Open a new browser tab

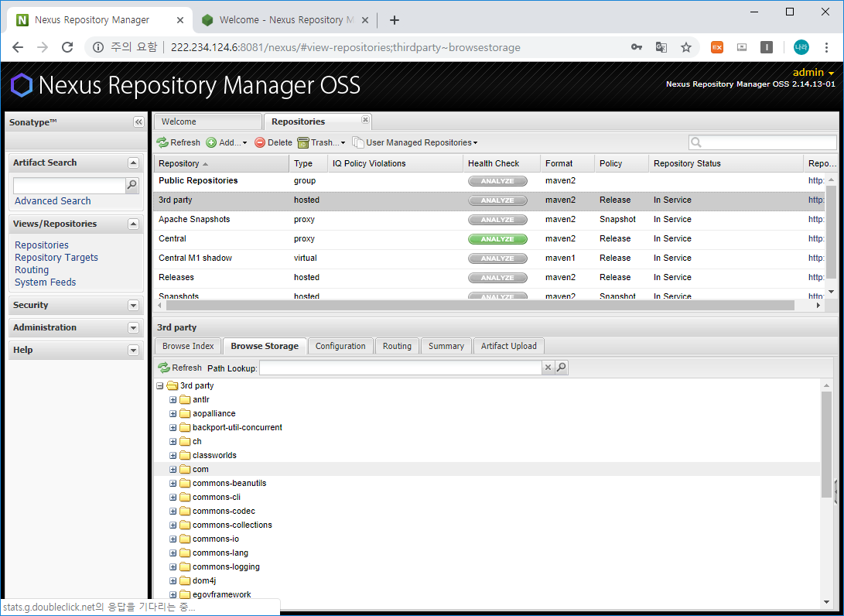tap(395, 20)
